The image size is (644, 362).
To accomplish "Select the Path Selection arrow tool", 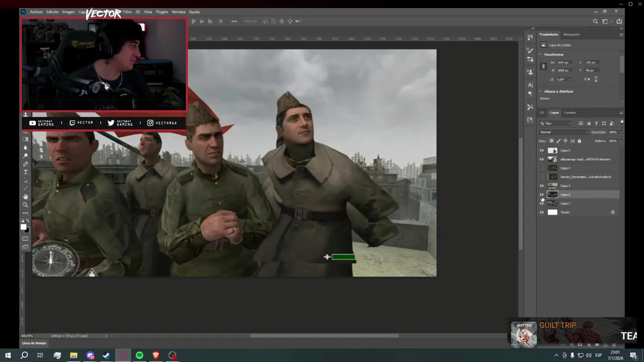I will [x=26, y=180].
